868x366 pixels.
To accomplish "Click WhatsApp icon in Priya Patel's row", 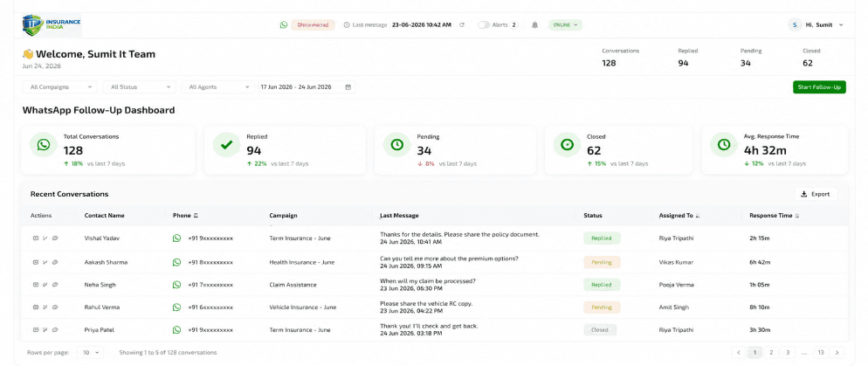I will [x=176, y=329].
